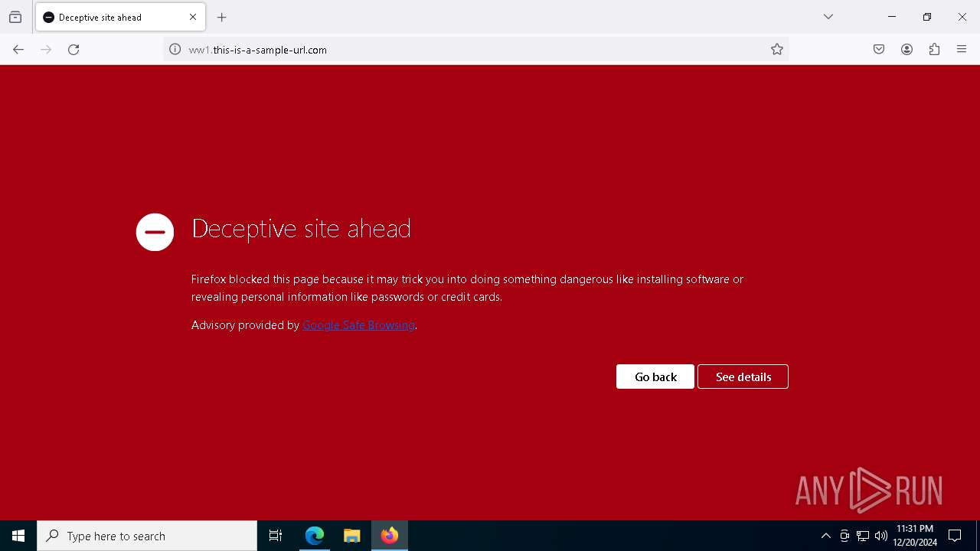Click the 'Go back' button
This screenshot has width=980, height=551.
coord(655,377)
